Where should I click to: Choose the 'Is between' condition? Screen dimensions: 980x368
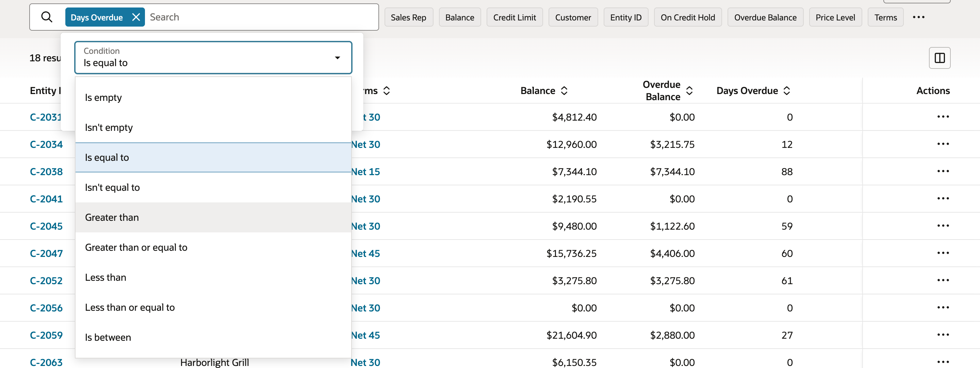pos(213,338)
